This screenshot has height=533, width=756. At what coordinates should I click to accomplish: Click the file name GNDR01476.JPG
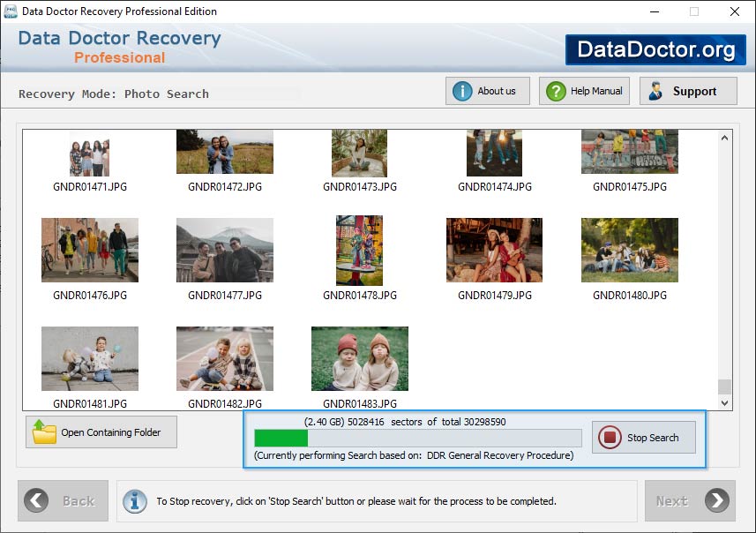(x=90, y=296)
